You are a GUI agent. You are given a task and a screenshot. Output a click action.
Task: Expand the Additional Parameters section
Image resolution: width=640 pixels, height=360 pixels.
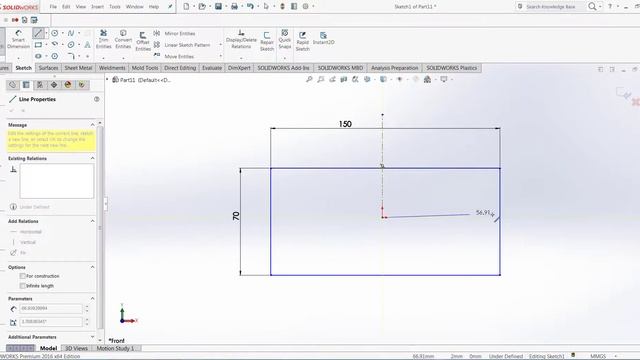(93, 337)
